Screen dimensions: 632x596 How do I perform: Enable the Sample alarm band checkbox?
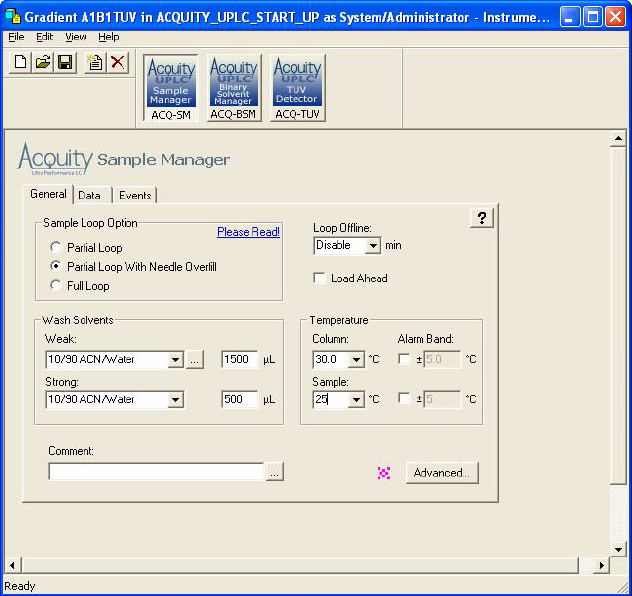[x=404, y=399]
